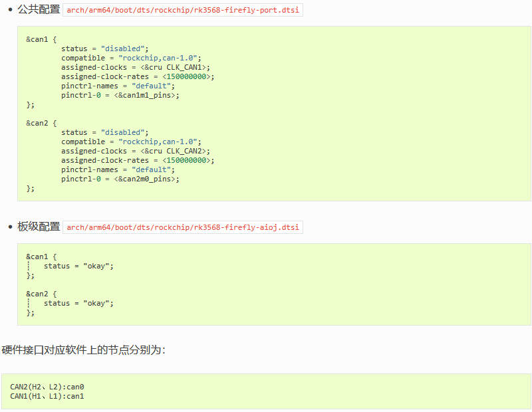Select the CAN1(H1、L1):can1 line
The height and width of the screenshot is (412, 532).
coord(47,396)
